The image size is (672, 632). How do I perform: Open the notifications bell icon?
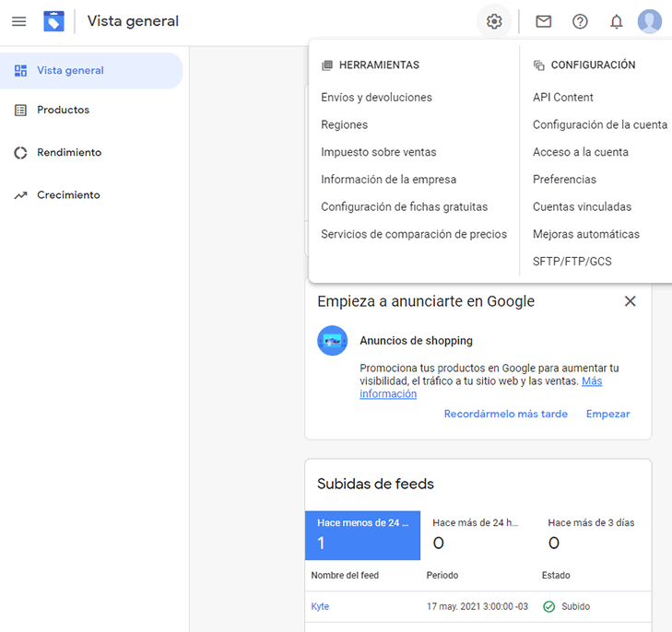point(617,21)
